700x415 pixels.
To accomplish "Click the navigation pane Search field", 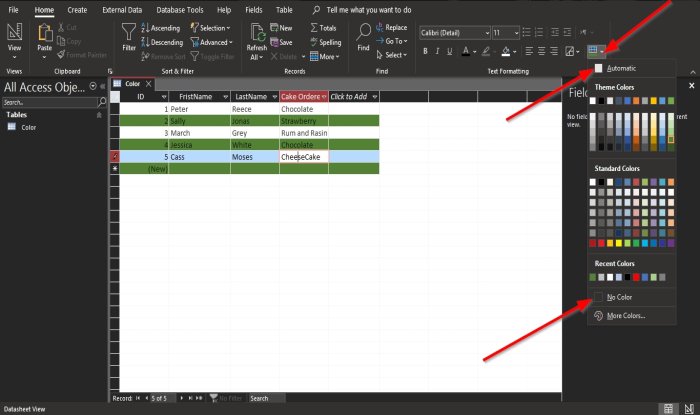I will click(49, 102).
